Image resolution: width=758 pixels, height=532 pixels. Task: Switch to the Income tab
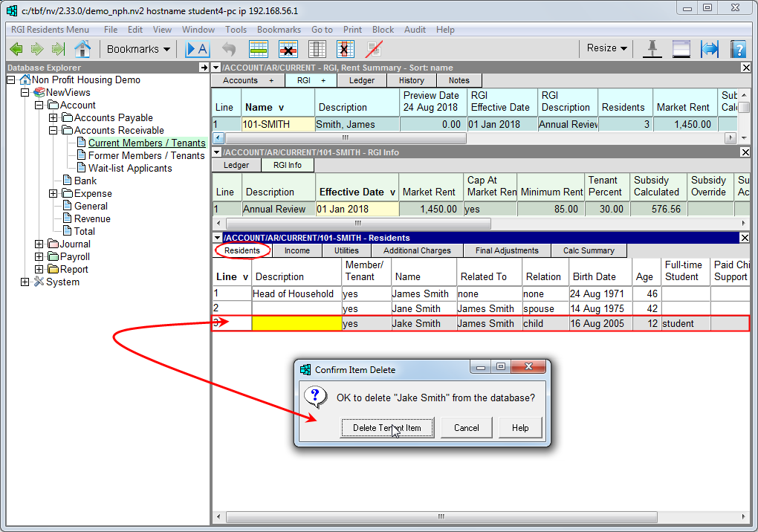pyautogui.click(x=297, y=250)
